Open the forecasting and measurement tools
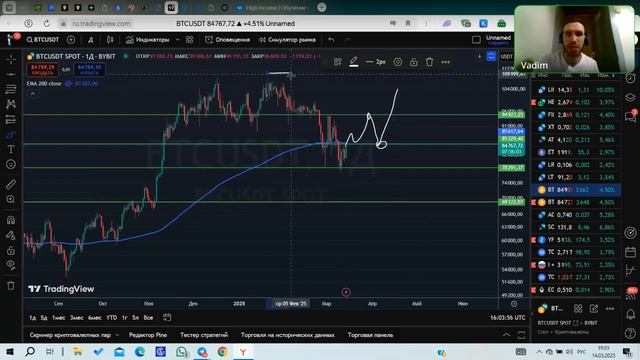The image size is (640, 360). tap(11, 119)
